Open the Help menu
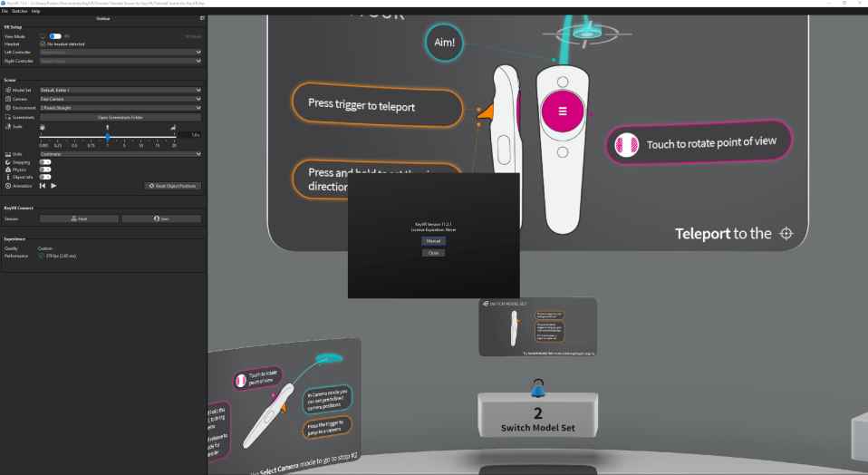 (35, 11)
